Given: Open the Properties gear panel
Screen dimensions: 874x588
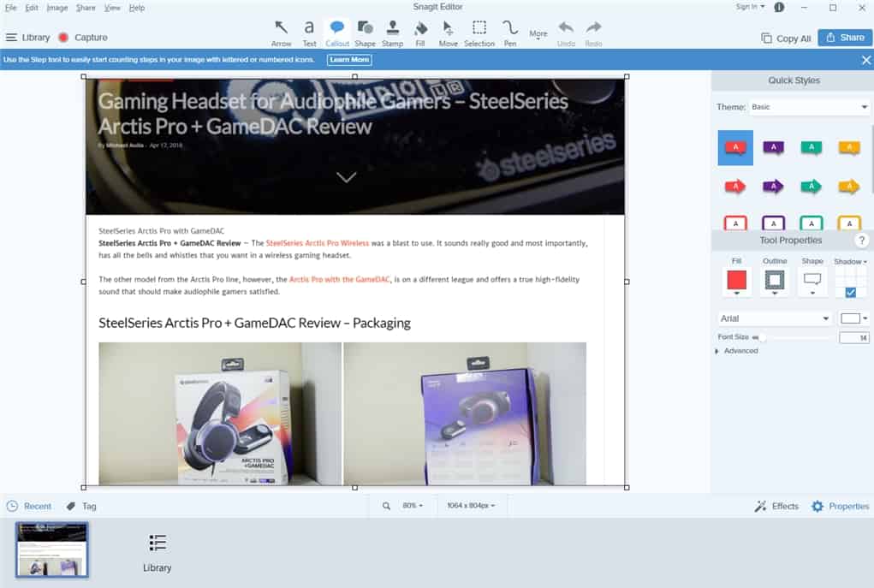Looking at the screenshot, I should point(840,506).
